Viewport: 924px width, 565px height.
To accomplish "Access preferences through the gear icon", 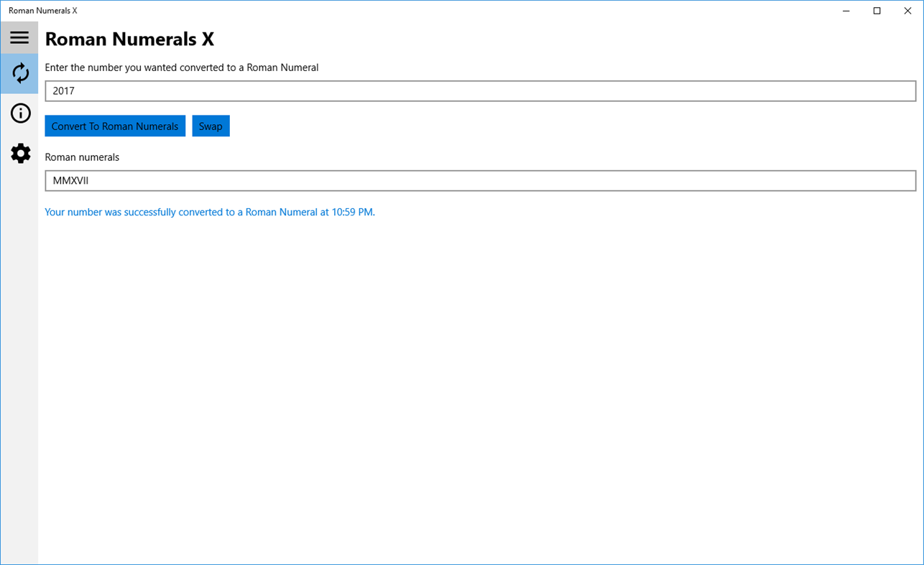I will coord(19,153).
